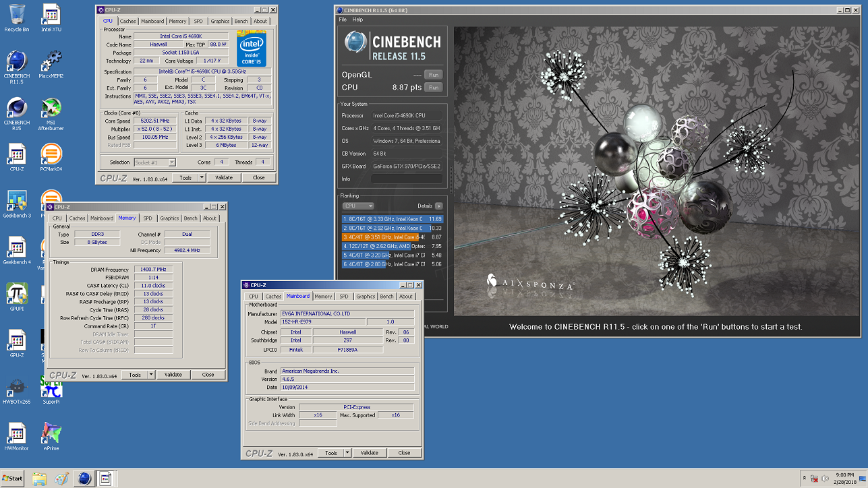Open CINEBENCH R11.5 desktop shortcut
Viewport: 868px width, 488px height.
click(x=17, y=66)
